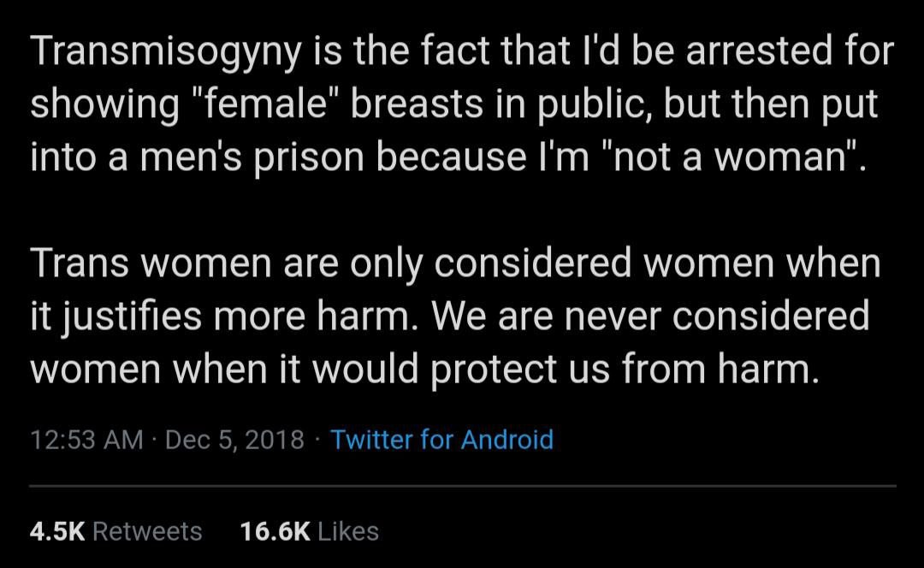This screenshot has width=924, height=568.
Task: Click the 4.5K Retweets count
Action: (115, 531)
